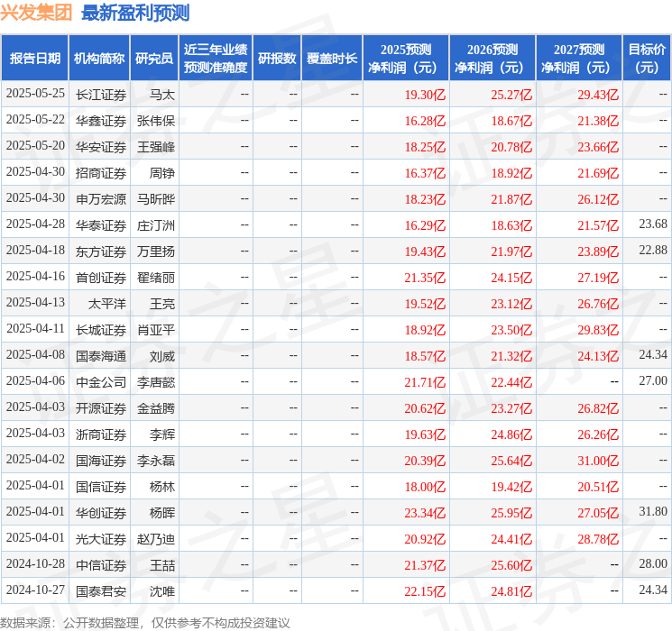Select institution 华鑫证券
The height and width of the screenshot is (631, 672).
tap(101, 121)
